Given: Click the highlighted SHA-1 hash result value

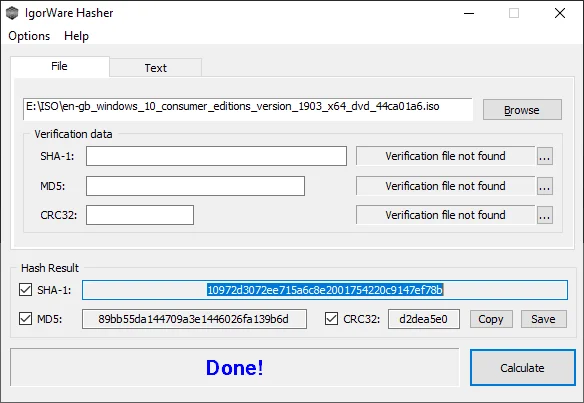Looking at the screenshot, I should pyautogui.click(x=325, y=290).
